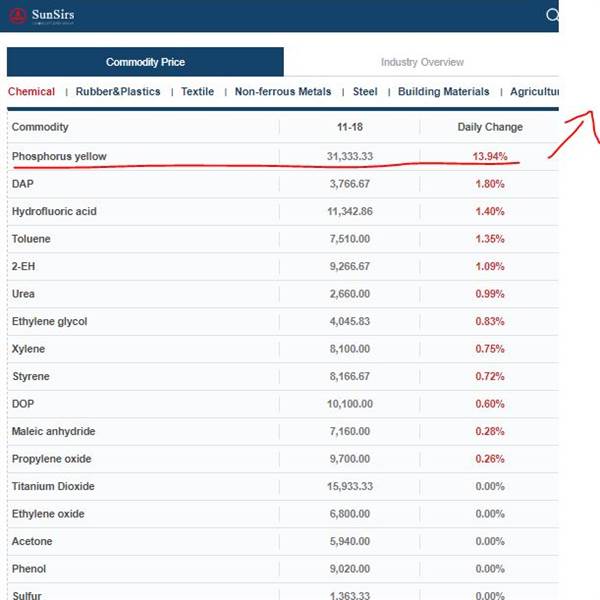600x600 pixels.
Task: Open the Toluene commodity link
Action: [x=31, y=239]
